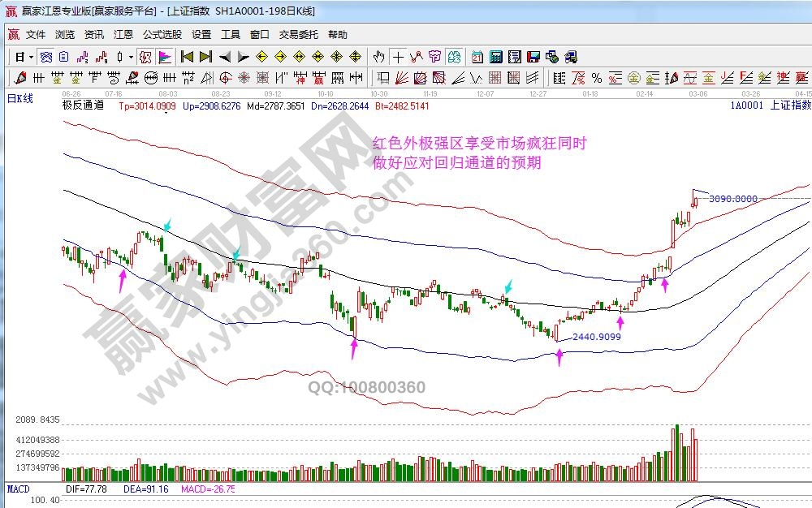The image size is (812, 508).
Task: Jump to the last bar with skip-end icon
Action: [205, 57]
